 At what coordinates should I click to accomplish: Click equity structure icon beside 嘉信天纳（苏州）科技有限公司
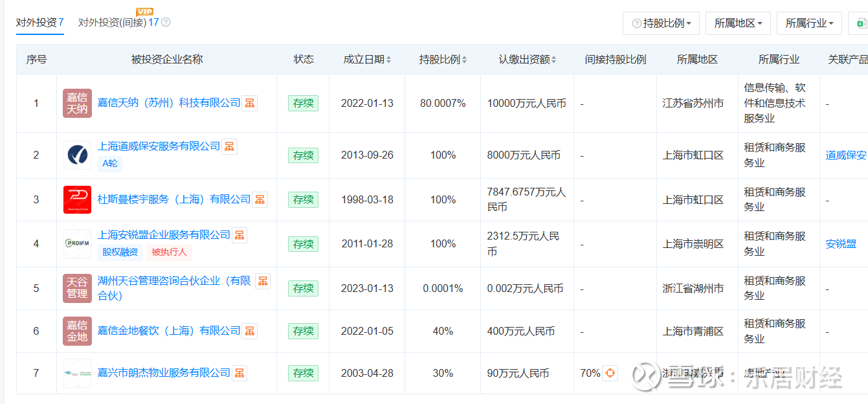click(x=249, y=103)
